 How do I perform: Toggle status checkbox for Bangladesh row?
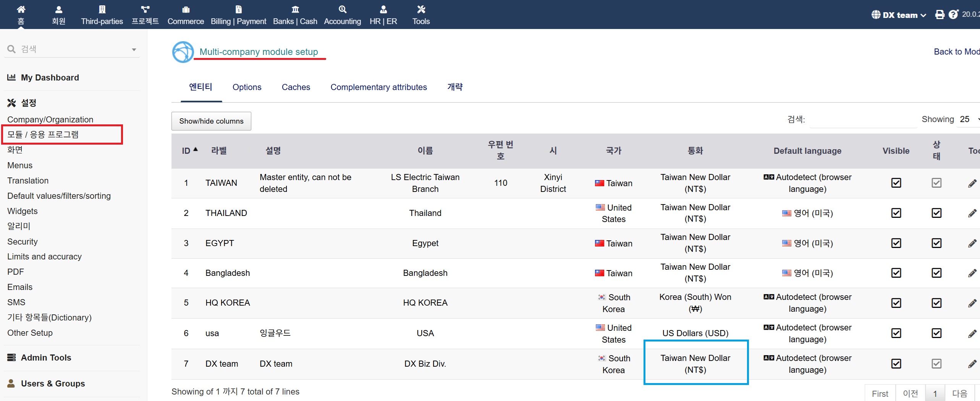click(x=936, y=273)
